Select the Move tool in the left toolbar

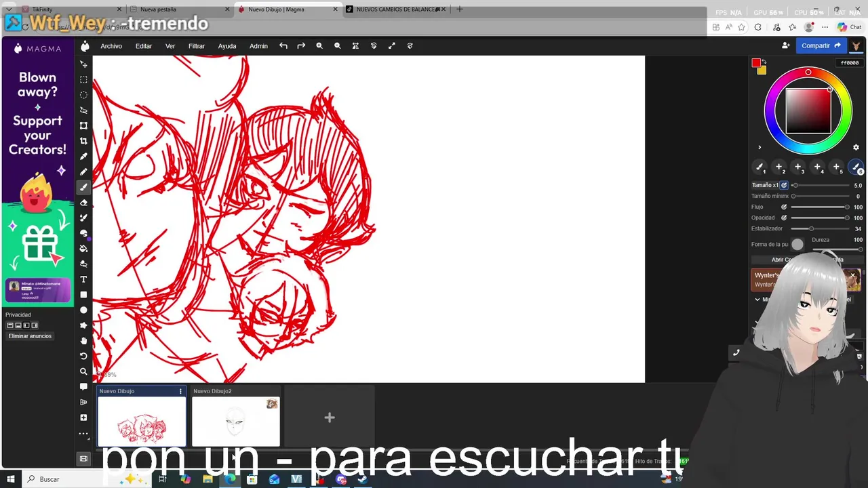click(x=83, y=64)
